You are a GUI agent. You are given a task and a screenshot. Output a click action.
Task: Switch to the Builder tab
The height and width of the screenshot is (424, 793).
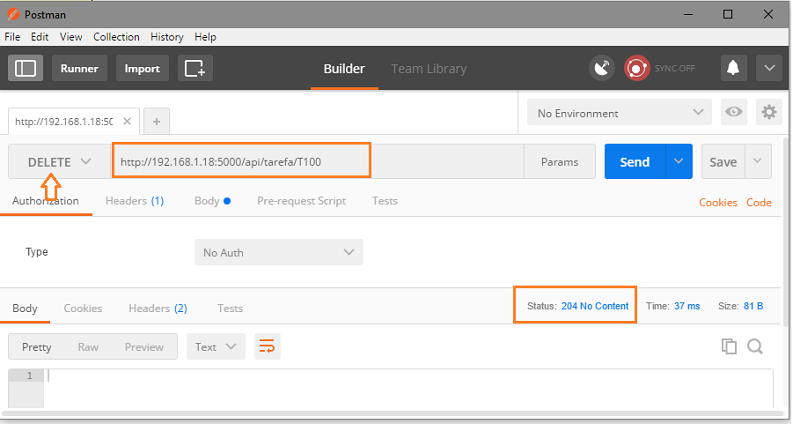[x=344, y=68]
